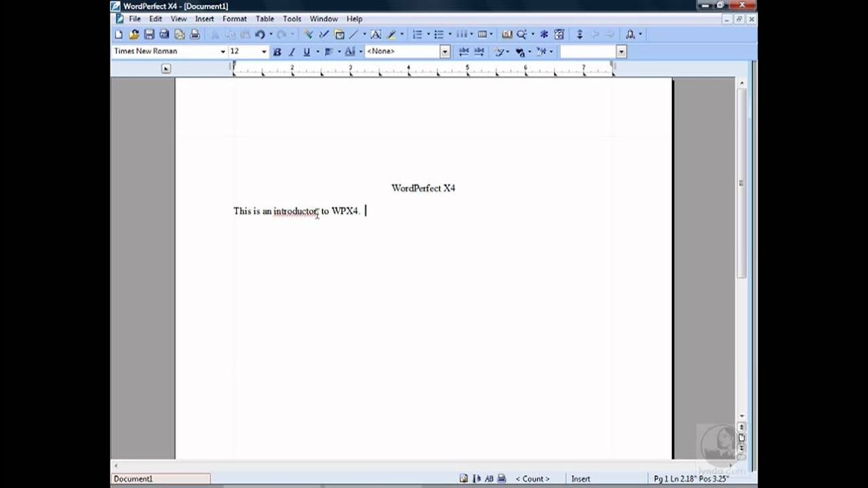This screenshot has width=868, height=488.
Task: Expand the Undo history dropdown arrow
Action: (271, 35)
